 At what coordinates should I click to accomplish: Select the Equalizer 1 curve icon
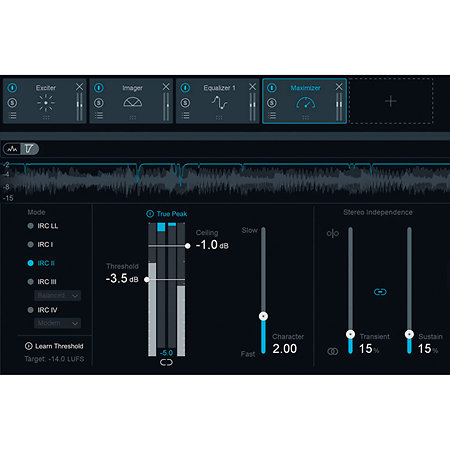219,103
